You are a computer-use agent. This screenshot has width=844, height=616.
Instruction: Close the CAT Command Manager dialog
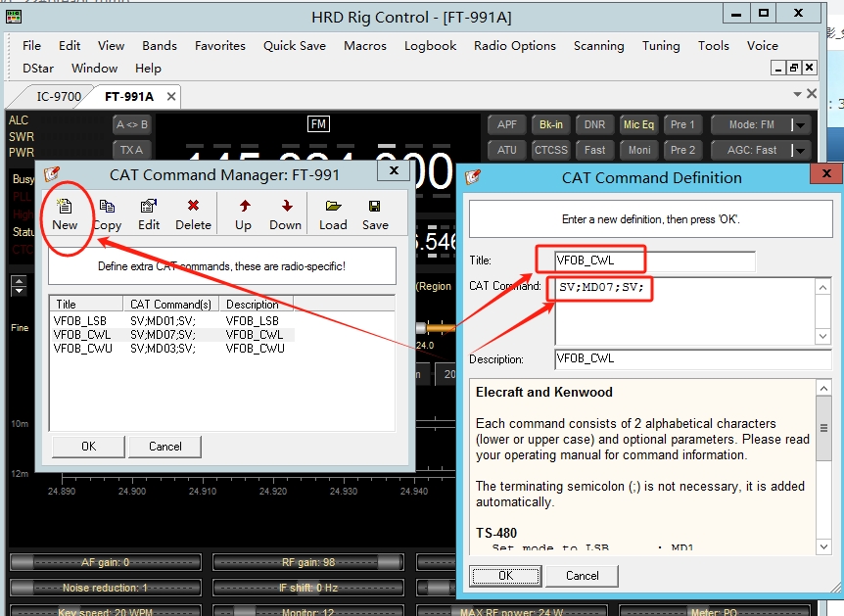point(394,170)
